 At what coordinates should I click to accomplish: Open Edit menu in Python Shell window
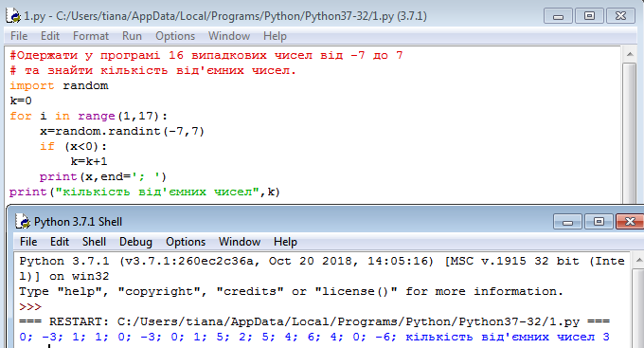(60, 242)
